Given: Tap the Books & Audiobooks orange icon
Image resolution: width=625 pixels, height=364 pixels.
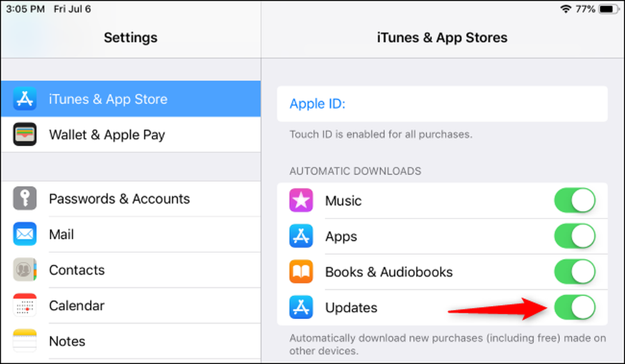Looking at the screenshot, I should [x=301, y=272].
